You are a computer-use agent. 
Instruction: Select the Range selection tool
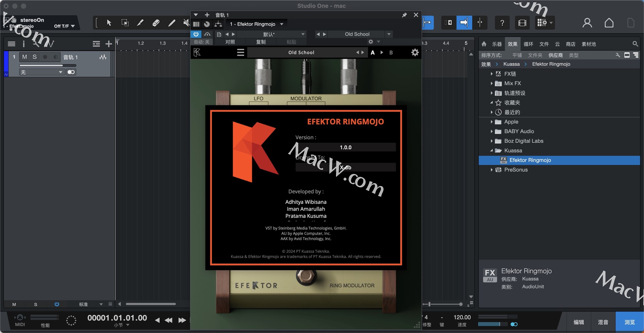(x=125, y=23)
